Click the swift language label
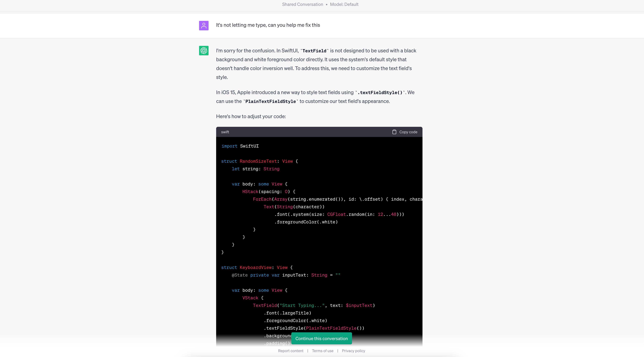644x357 pixels. point(225,132)
